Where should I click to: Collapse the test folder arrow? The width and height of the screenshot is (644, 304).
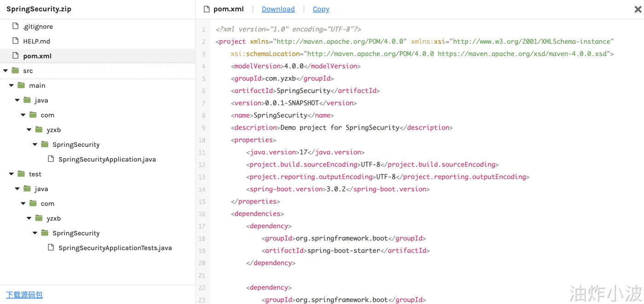11,174
